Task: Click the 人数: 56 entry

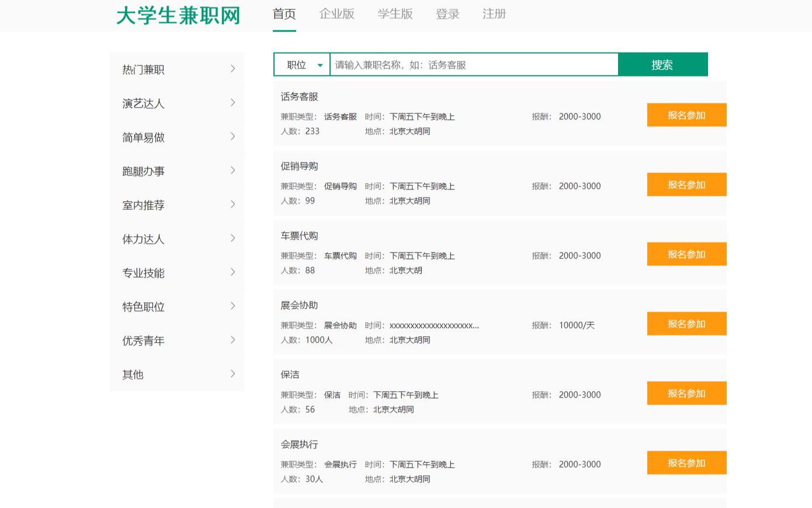Action: (298, 409)
